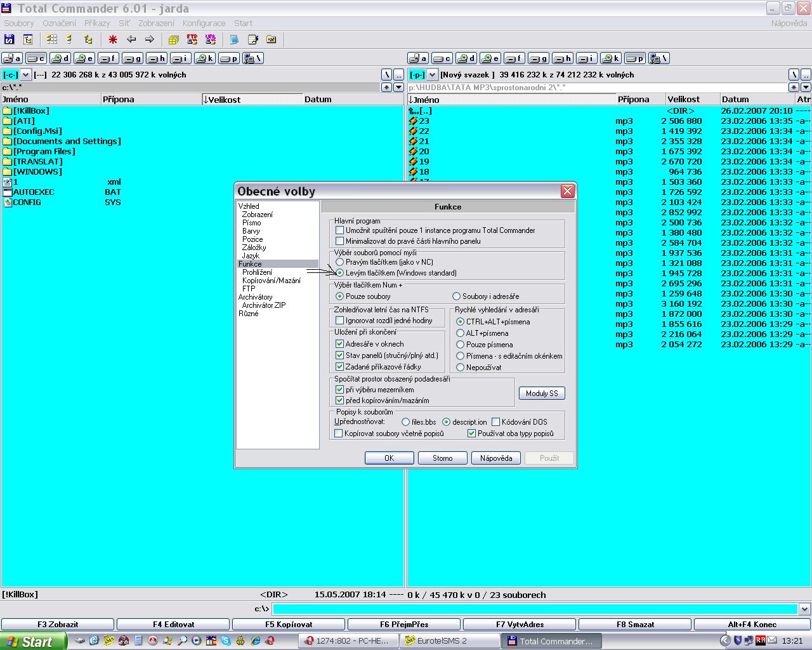Click the back arrow toolbar icon
This screenshot has width=812, height=650.
click(131, 39)
